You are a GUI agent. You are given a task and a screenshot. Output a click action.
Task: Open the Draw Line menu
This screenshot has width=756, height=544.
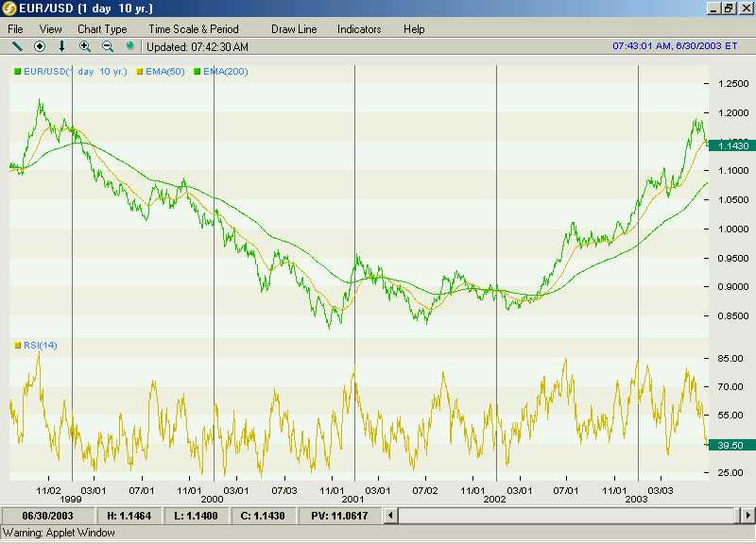(x=294, y=29)
